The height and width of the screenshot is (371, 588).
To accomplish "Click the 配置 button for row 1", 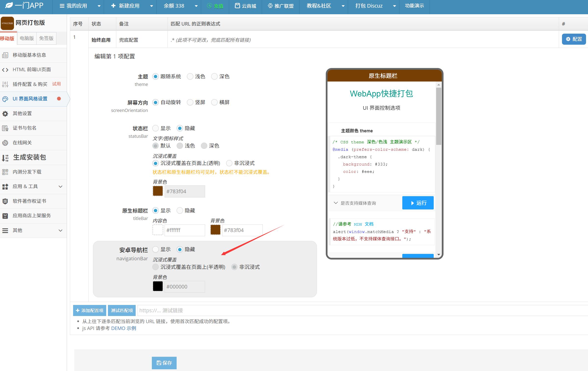I will click(x=574, y=39).
